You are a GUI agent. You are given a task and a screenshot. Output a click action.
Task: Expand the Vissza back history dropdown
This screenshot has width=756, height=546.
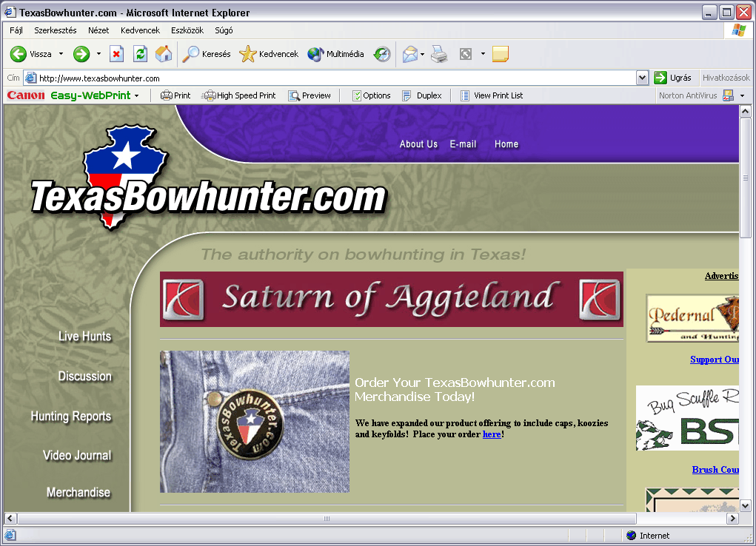61,54
